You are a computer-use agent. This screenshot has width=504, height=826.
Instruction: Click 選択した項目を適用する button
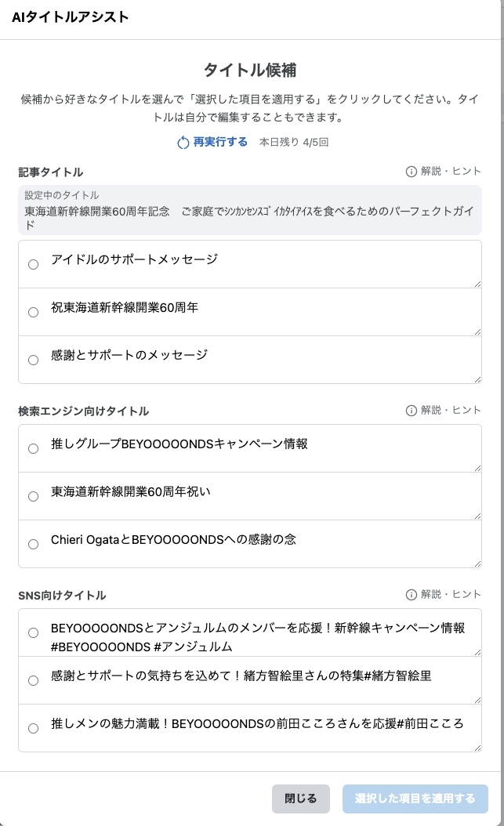(415, 799)
